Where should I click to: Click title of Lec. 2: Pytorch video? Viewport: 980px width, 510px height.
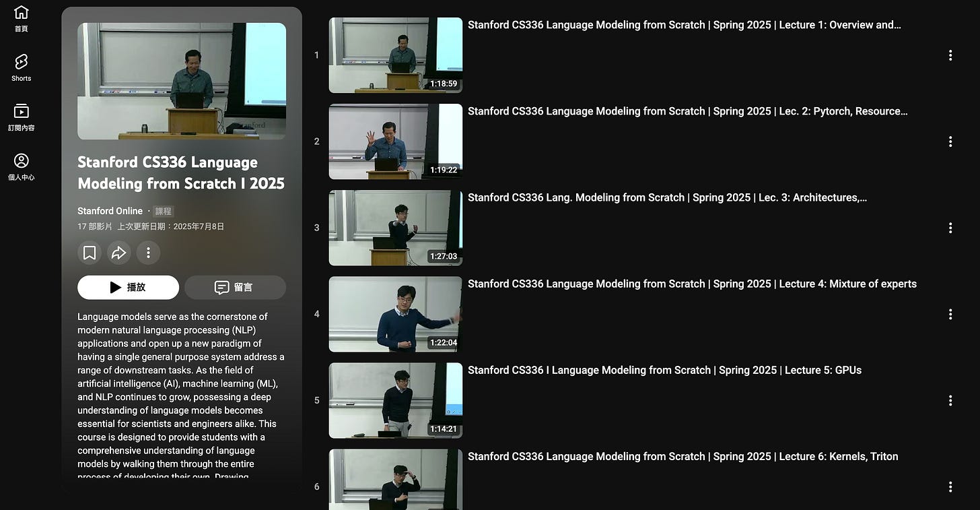(688, 111)
